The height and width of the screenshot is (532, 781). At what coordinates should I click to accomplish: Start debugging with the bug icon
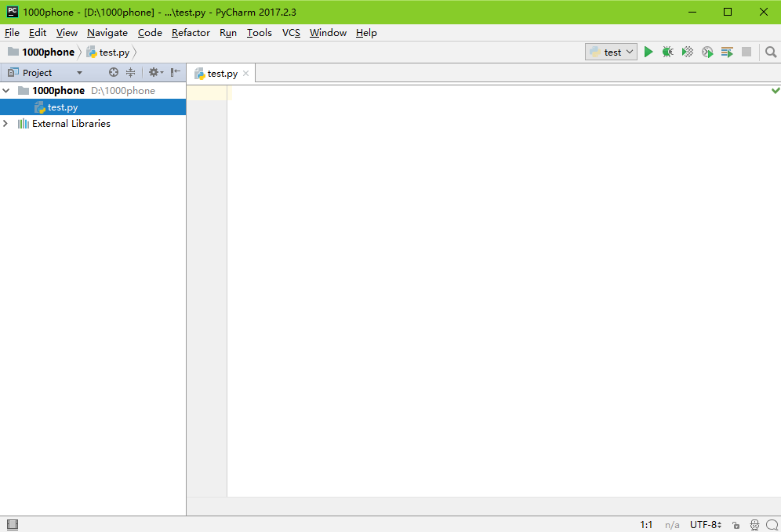667,52
